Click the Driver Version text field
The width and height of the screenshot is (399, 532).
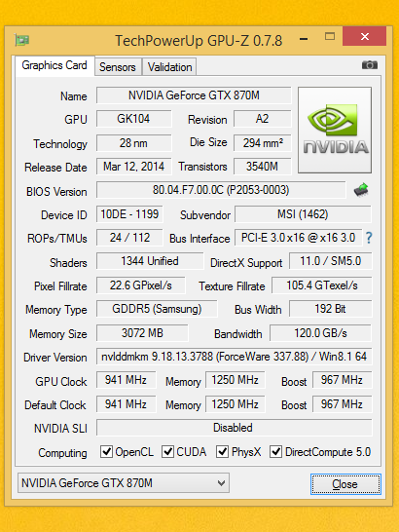pyautogui.click(x=234, y=357)
